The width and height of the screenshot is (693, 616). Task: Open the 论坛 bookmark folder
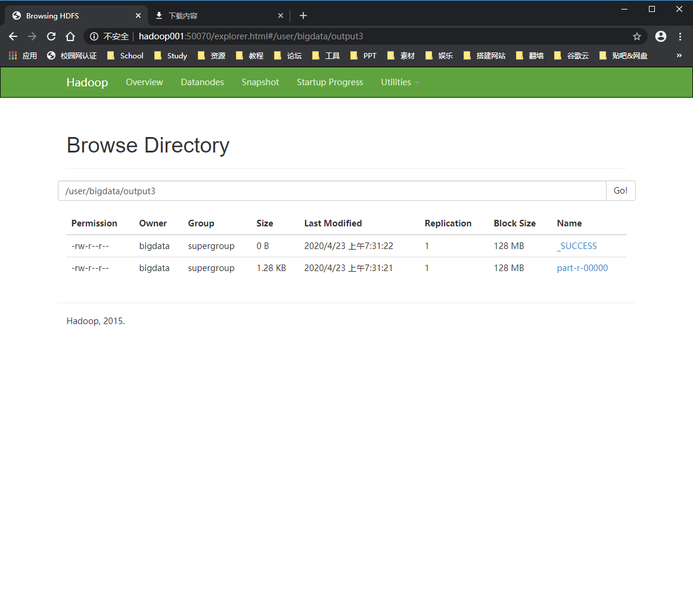click(x=288, y=55)
